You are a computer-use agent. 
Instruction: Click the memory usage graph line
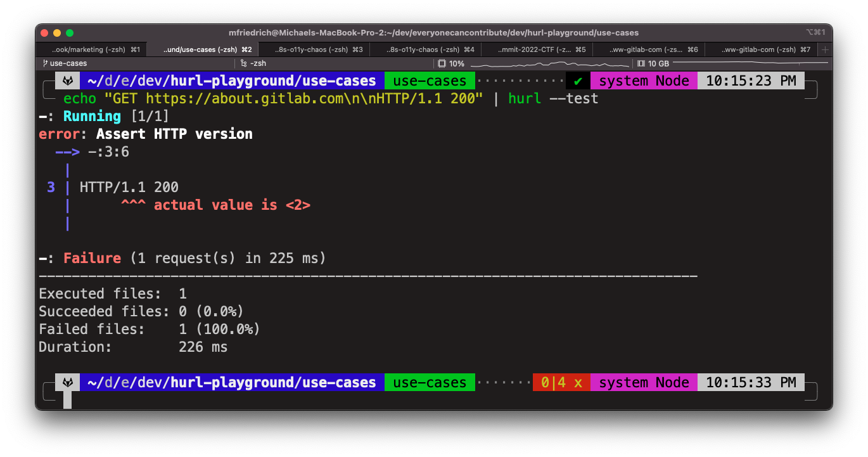[x=748, y=63]
